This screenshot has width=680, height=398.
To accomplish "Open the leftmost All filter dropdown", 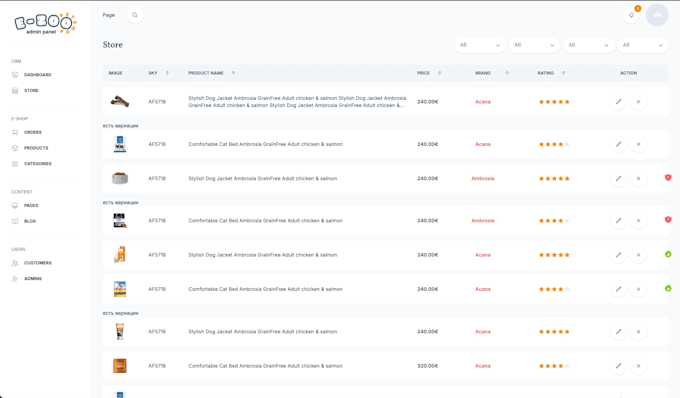I will pos(480,45).
